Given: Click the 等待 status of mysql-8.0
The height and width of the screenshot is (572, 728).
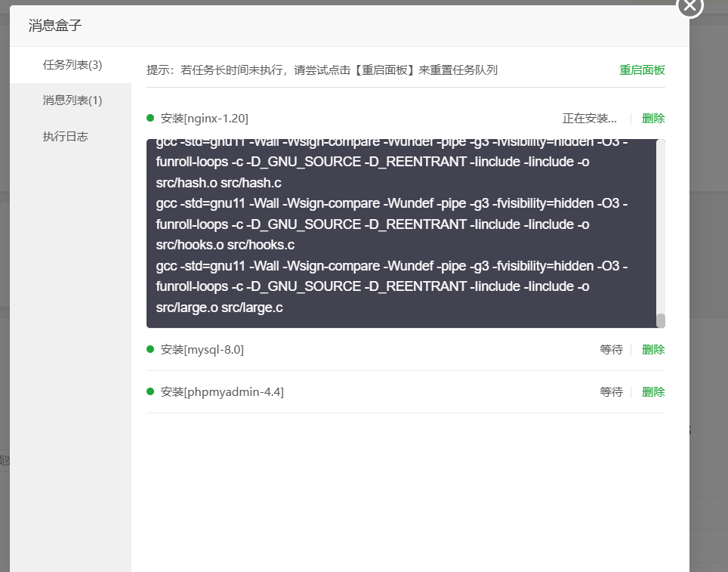Looking at the screenshot, I should (x=611, y=349).
